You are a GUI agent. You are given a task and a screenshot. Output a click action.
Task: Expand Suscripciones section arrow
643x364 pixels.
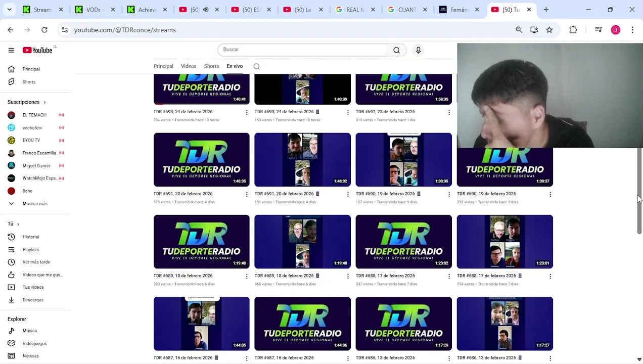(x=44, y=102)
